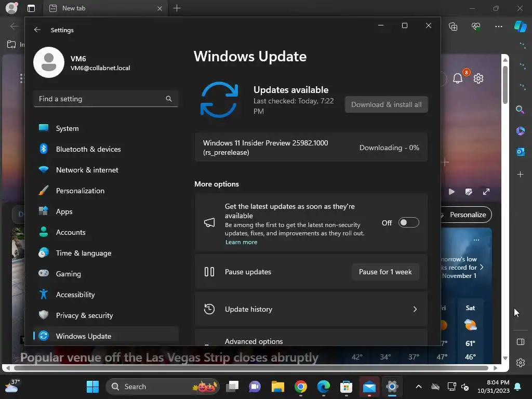The image size is (532, 399).
Task: Open weather card more options ellipsis
Action: (476, 240)
